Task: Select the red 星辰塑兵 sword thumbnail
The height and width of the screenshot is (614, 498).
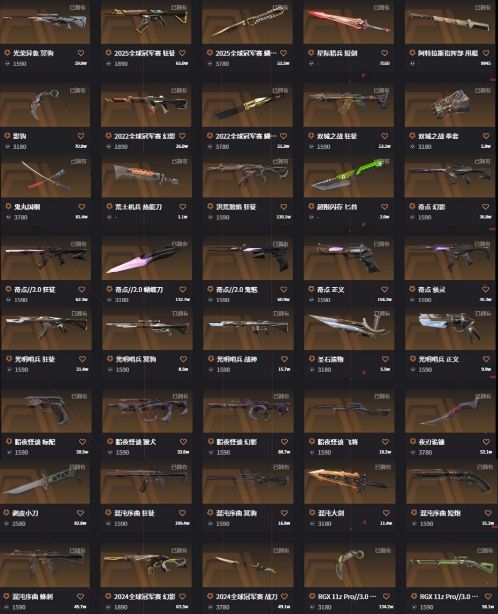Action: coord(348,22)
